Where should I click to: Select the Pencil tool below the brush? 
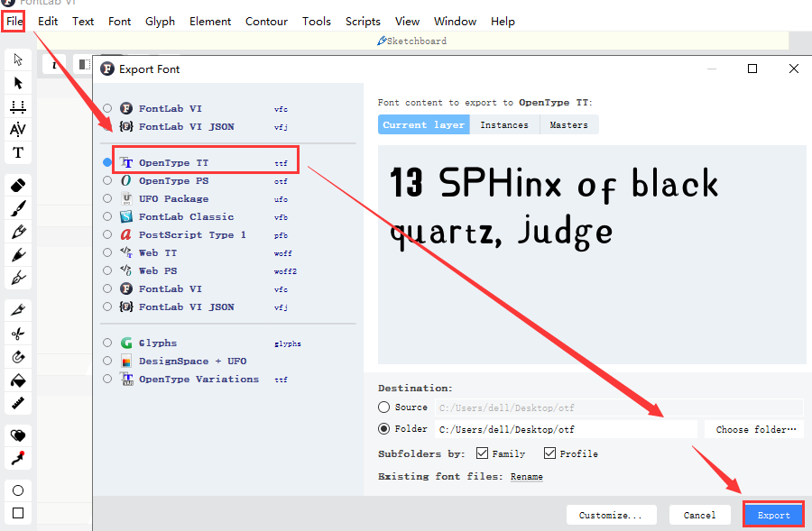18,232
